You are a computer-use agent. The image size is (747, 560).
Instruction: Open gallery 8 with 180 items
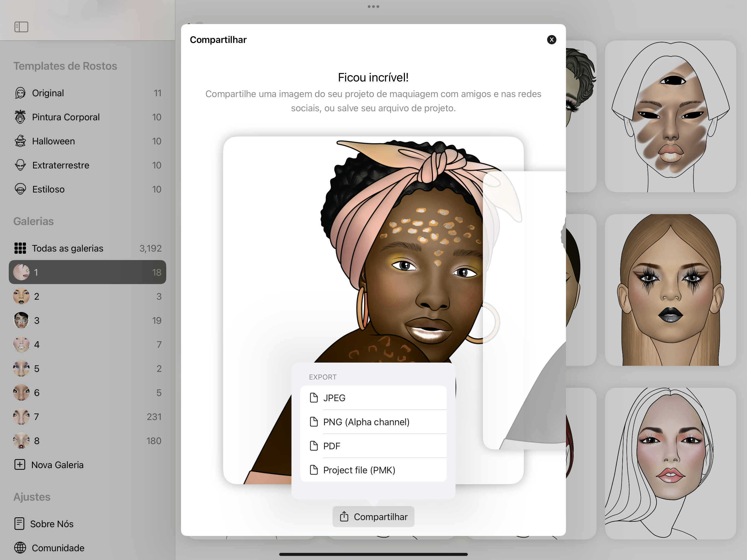point(87,441)
